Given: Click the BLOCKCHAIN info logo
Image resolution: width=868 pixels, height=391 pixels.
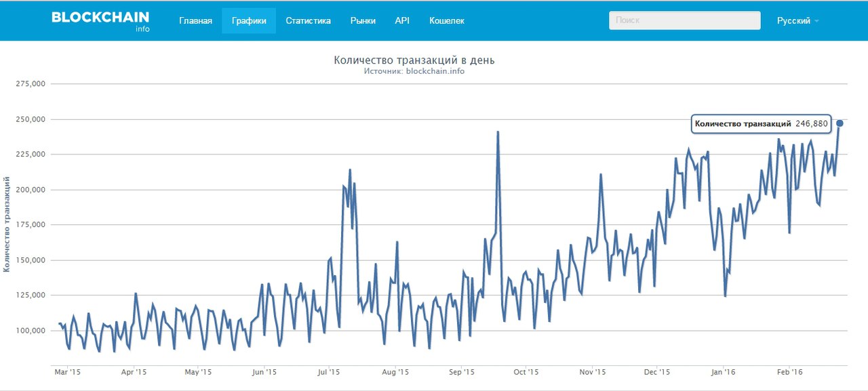Looking at the screenshot, I should coord(101,21).
